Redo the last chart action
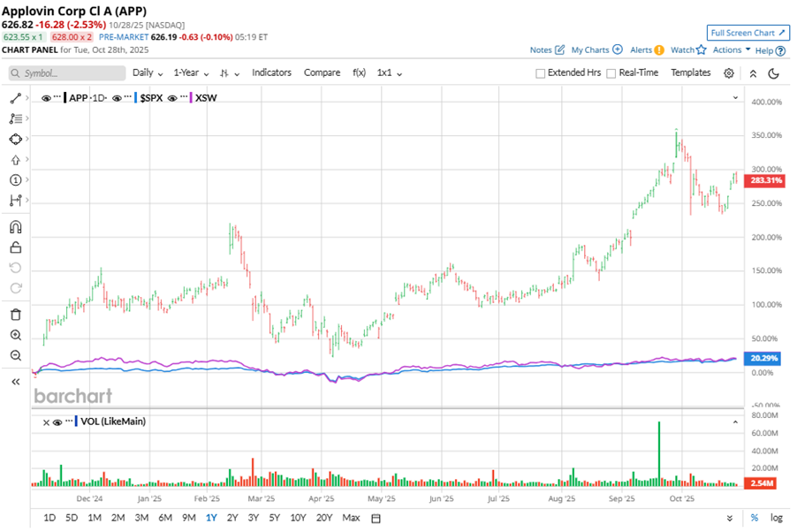 click(16, 288)
